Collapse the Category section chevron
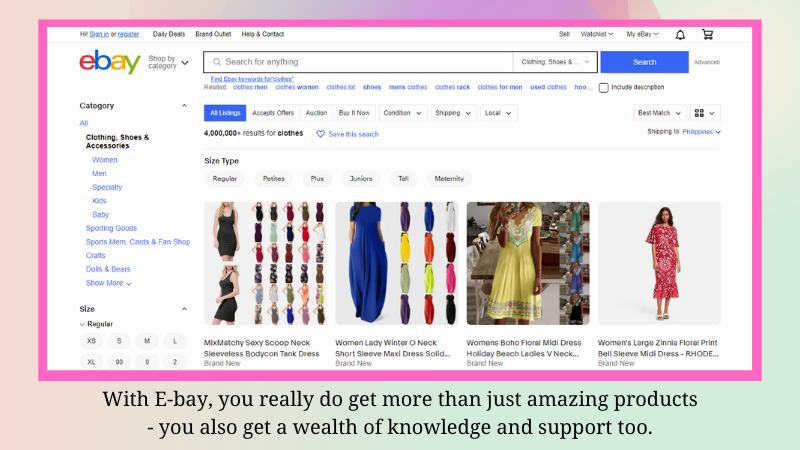800x450 pixels. point(184,106)
